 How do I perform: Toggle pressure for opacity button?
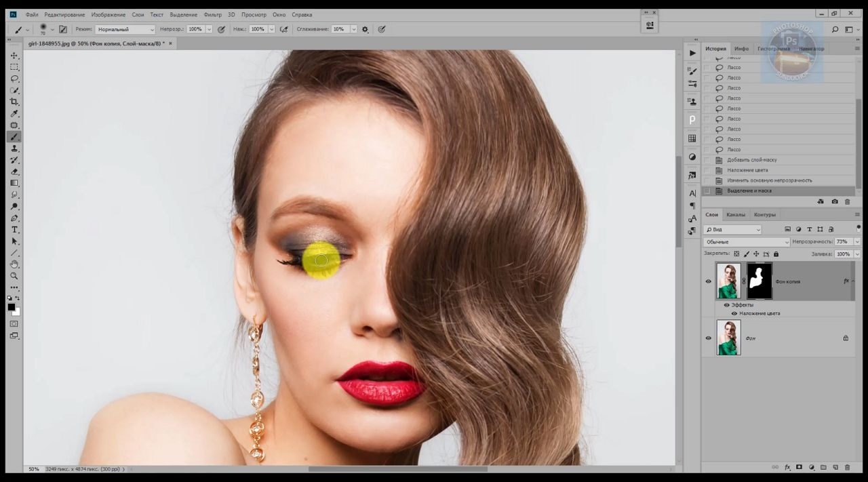(221, 29)
